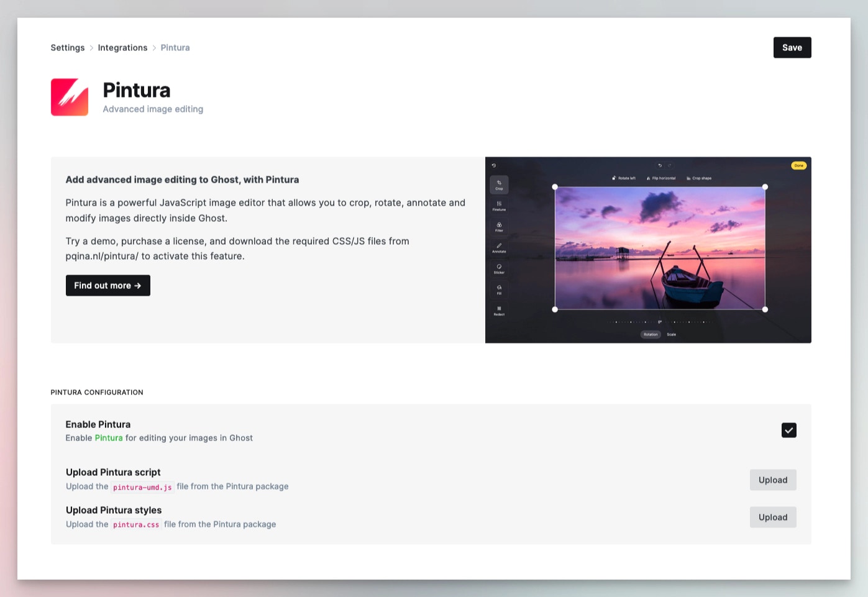Disable the Enable Pintura checkbox
Image resolution: width=868 pixels, height=597 pixels.
788,430
